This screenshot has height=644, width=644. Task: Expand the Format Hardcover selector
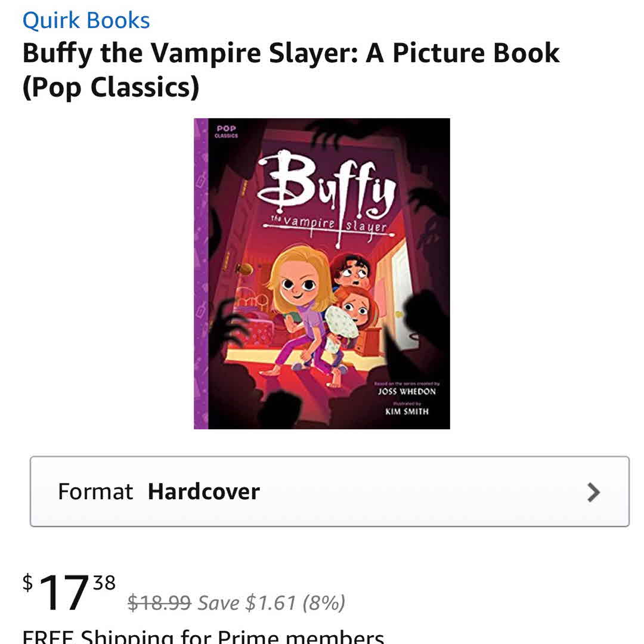point(329,491)
